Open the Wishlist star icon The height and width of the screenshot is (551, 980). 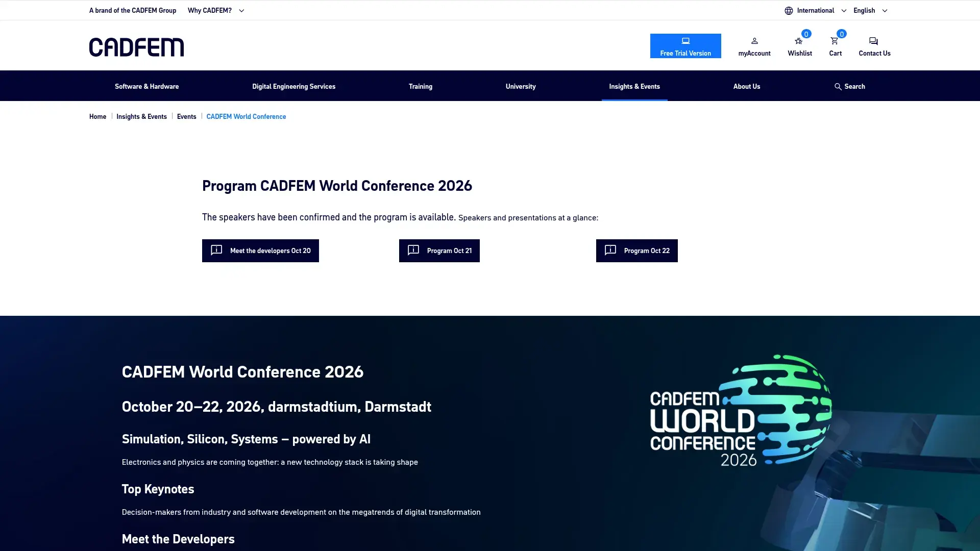pyautogui.click(x=799, y=41)
